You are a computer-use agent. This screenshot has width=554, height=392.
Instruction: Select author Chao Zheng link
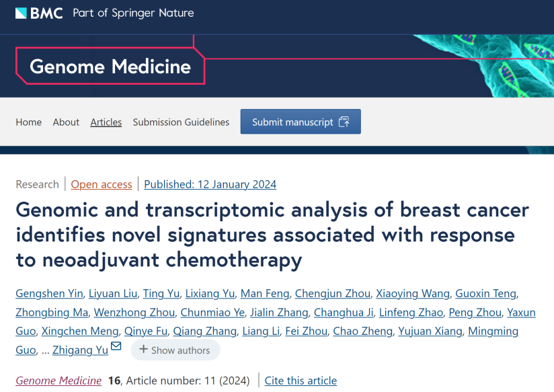pyautogui.click(x=363, y=331)
